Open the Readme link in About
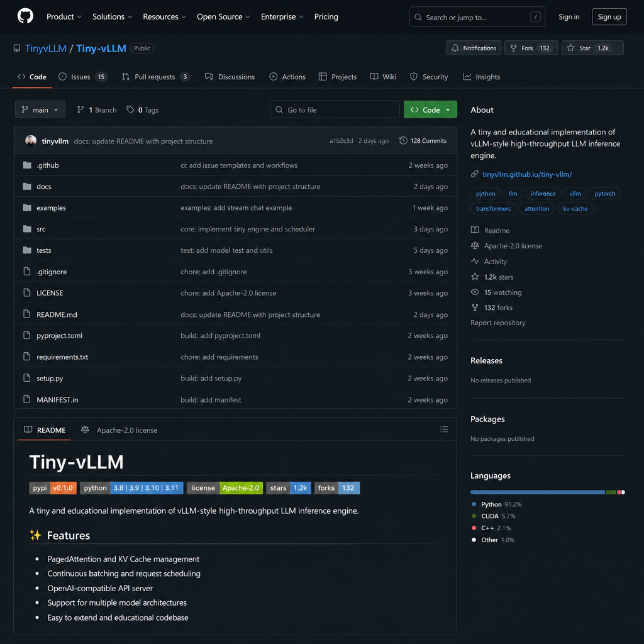Screen dimensions: 644x644 click(x=490, y=230)
